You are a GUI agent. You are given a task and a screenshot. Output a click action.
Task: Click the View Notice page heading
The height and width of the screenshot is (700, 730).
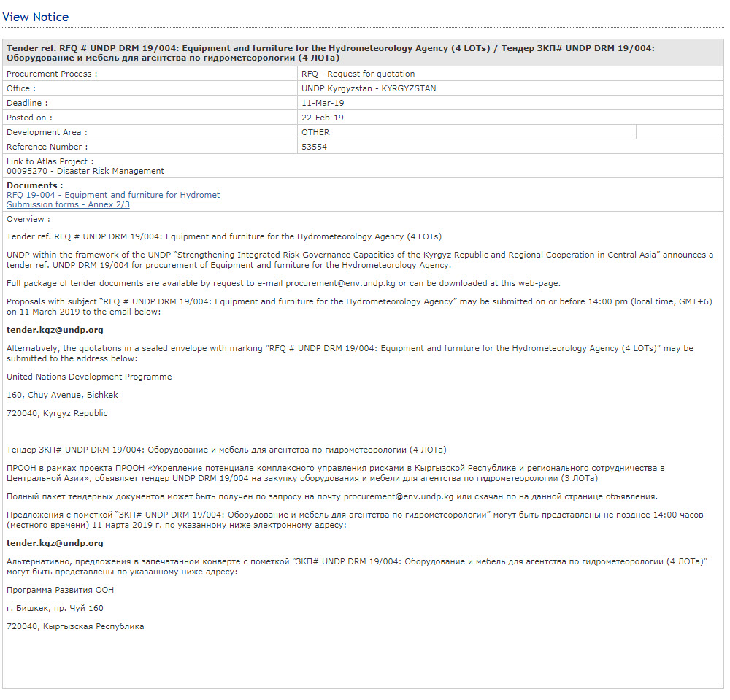point(36,17)
